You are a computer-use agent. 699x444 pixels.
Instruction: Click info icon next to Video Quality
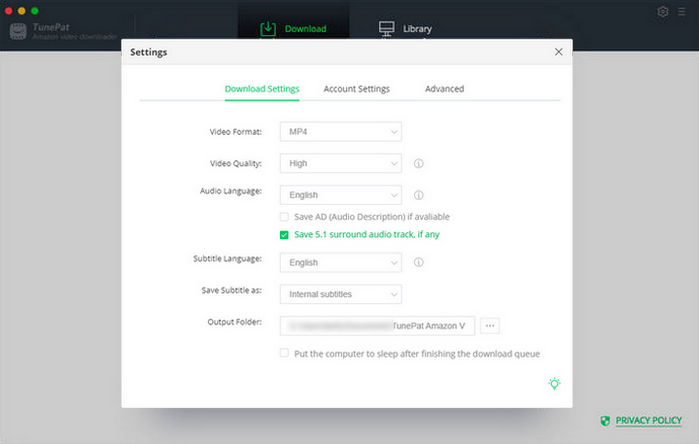[418, 164]
